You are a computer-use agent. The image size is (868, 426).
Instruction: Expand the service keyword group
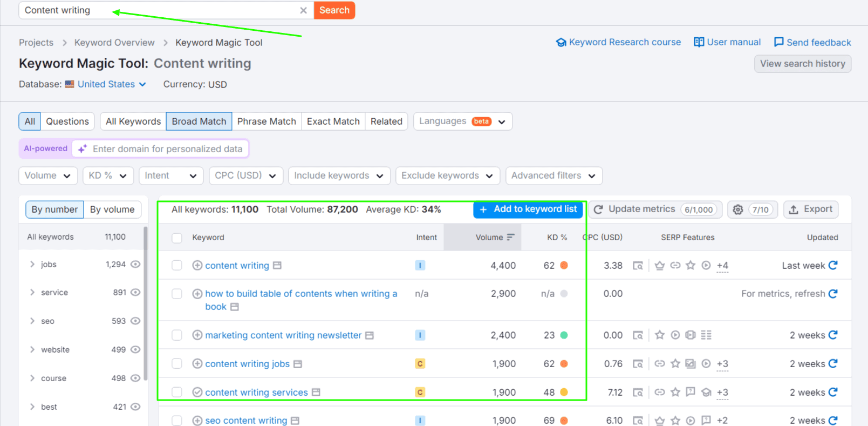click(x=32, y=293)
